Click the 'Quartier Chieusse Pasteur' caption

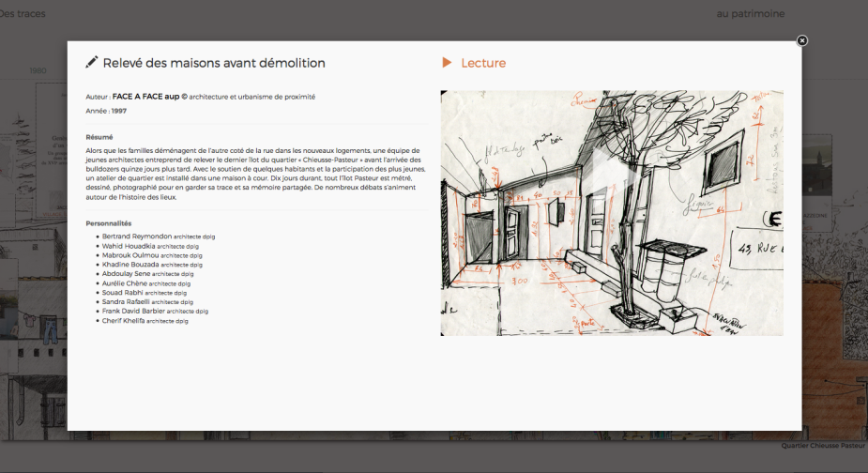tap(823, 446)
